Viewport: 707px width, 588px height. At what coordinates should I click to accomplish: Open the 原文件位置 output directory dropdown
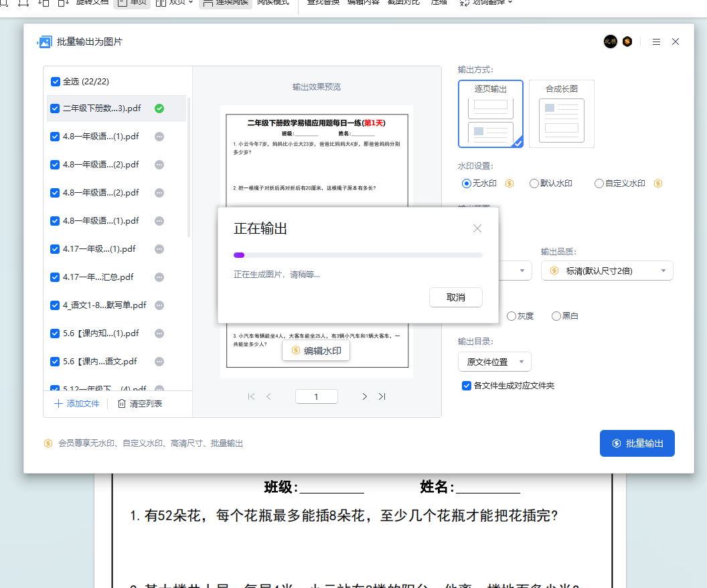494,361
